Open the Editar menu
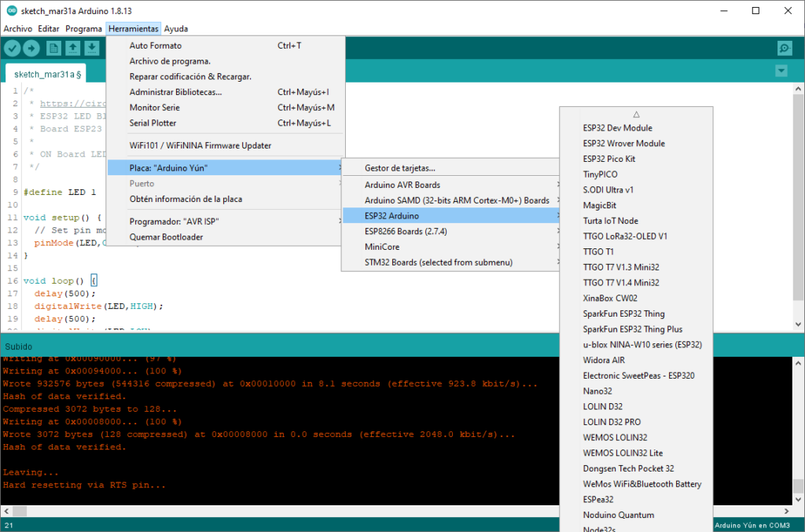Viewport: 805px width, 532px height. 49,29
